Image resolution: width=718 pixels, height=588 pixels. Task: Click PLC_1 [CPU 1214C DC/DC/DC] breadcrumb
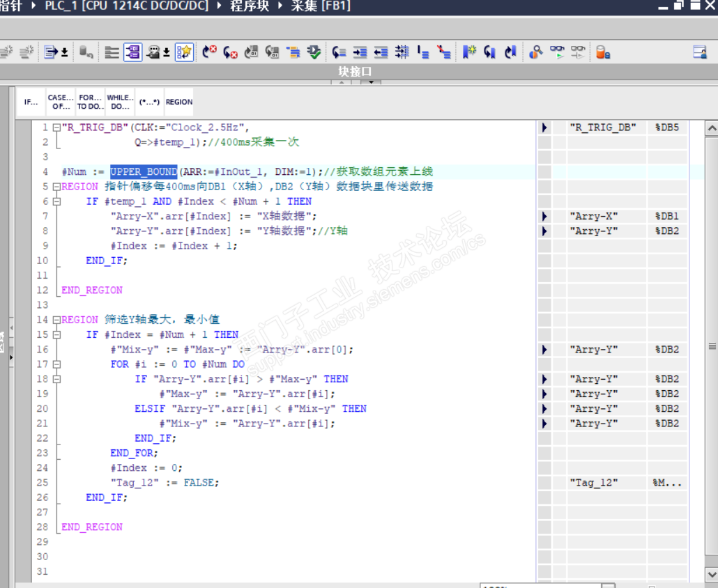pos(126,6)
